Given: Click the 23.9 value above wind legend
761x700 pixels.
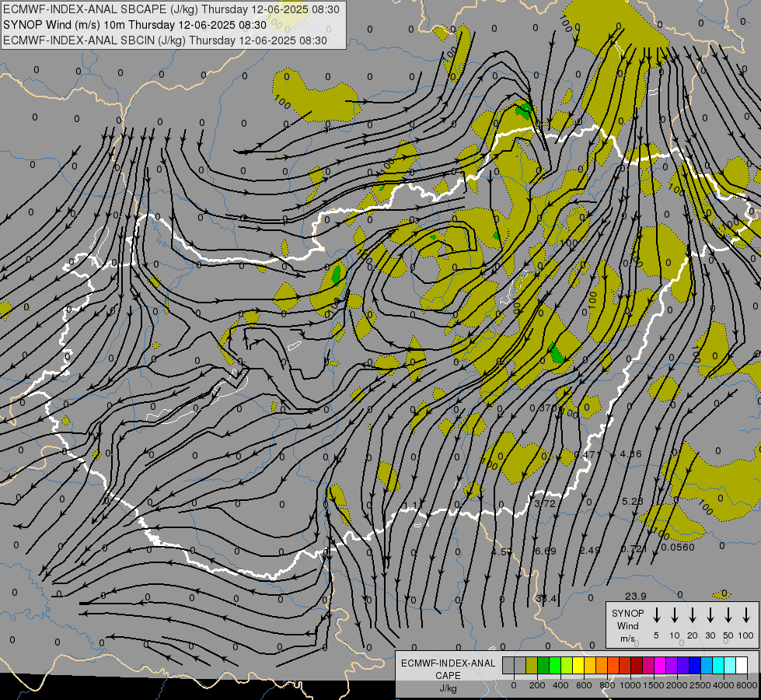Looking at the screenshot, I should point(636,596).
